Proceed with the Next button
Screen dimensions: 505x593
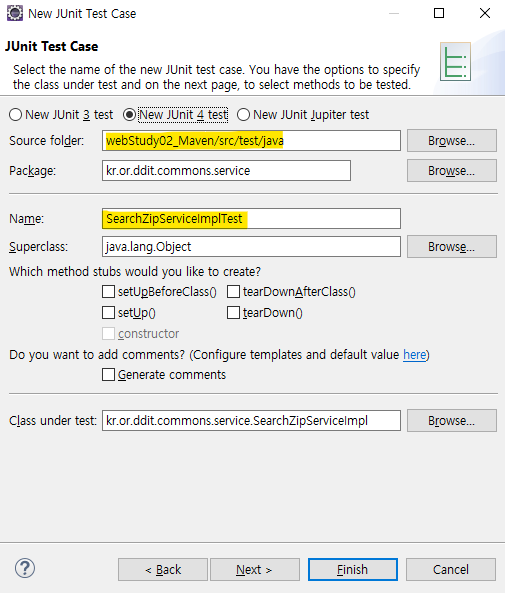pos(255,570)
